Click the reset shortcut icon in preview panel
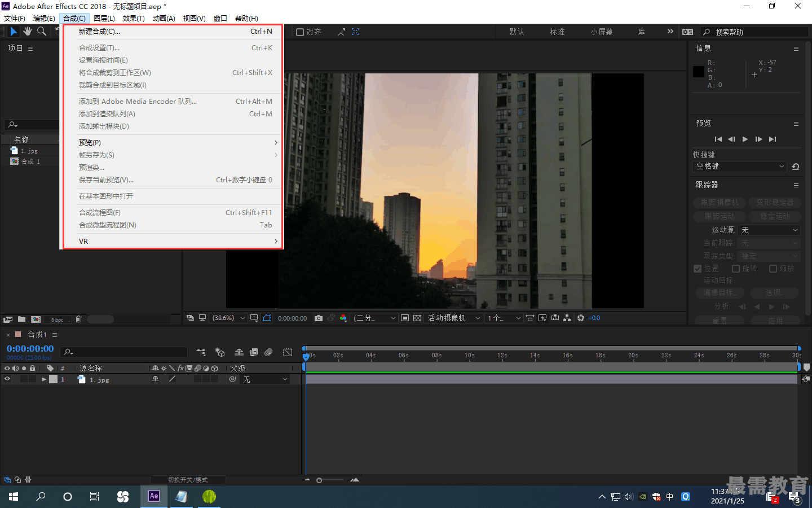 (796, 167)
